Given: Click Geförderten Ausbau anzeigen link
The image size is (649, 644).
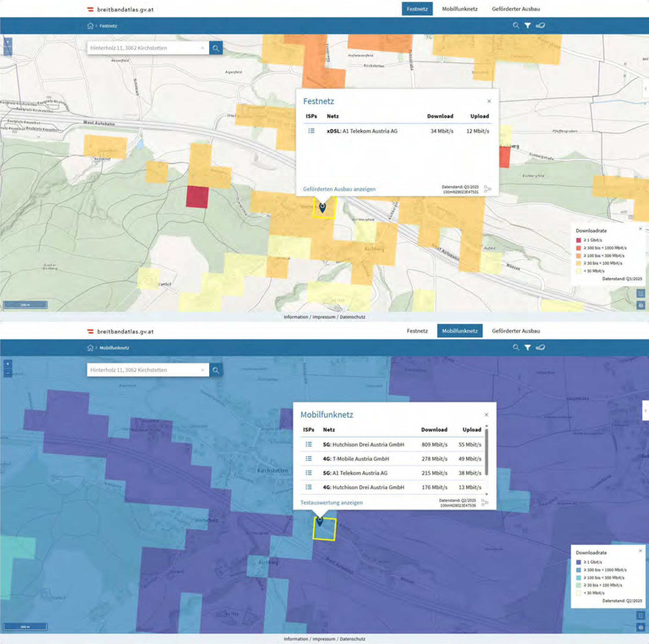Looking at the screenshot, I should click(x=339, y=189).
